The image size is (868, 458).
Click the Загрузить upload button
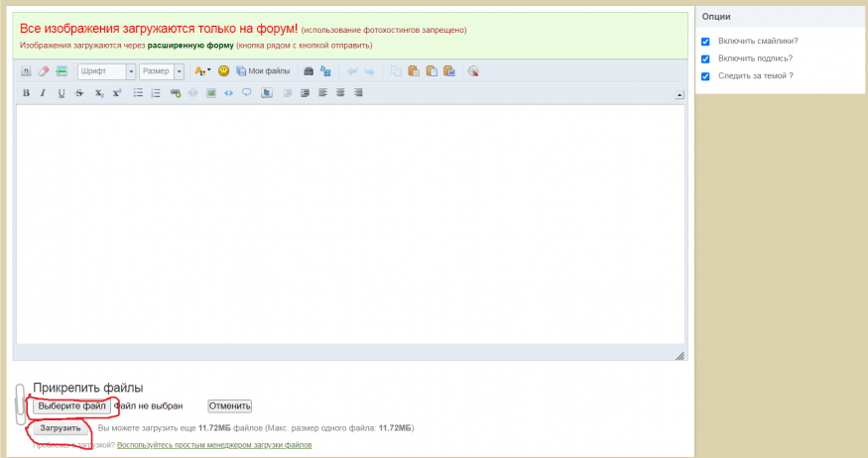point(60,428)
